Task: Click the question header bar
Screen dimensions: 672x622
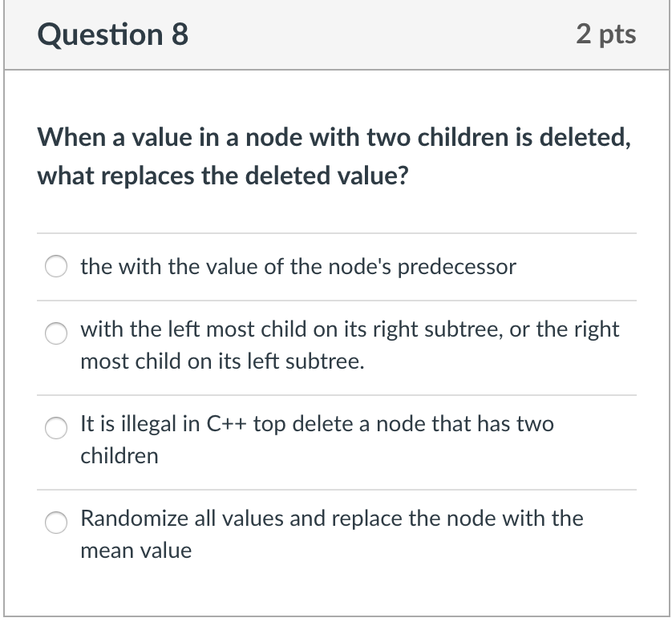Action: 336,34
